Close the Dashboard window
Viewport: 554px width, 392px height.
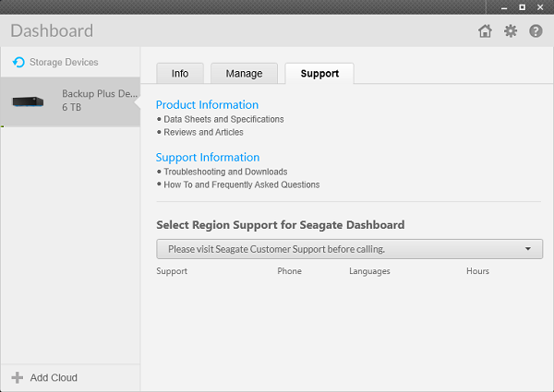(540, 7)
